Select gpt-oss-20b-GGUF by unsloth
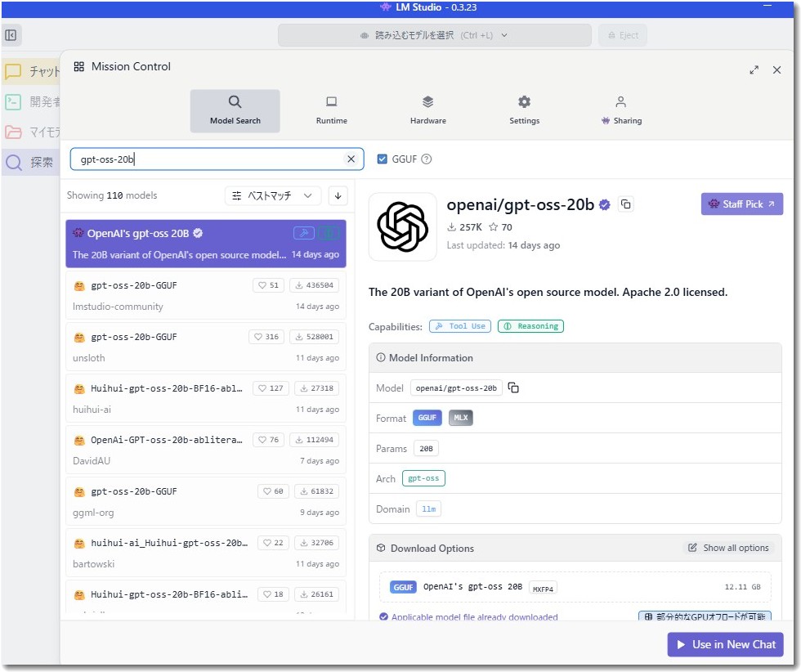 coord(206,347)
